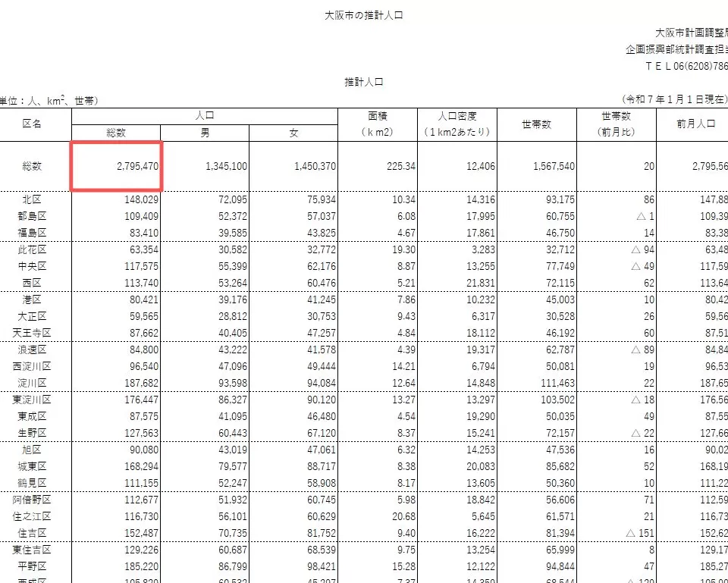Click the 女 column header
Viewport: 728px width, 583px height.
tap(293, 133)
